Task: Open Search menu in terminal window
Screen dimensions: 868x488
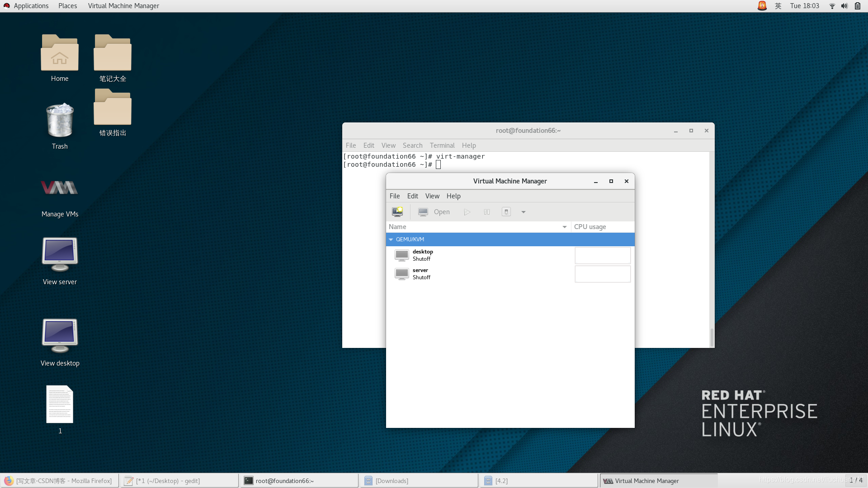Action: 413,145
